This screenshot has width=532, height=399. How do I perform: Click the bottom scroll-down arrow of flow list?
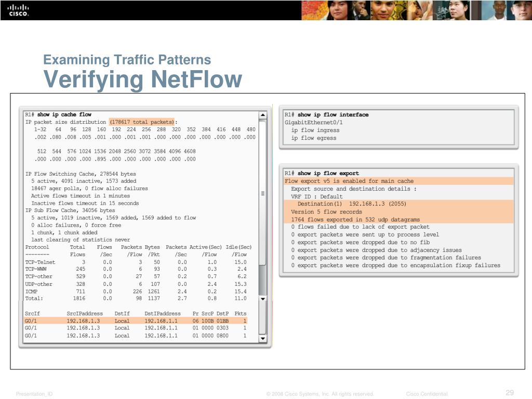point(262,339)
